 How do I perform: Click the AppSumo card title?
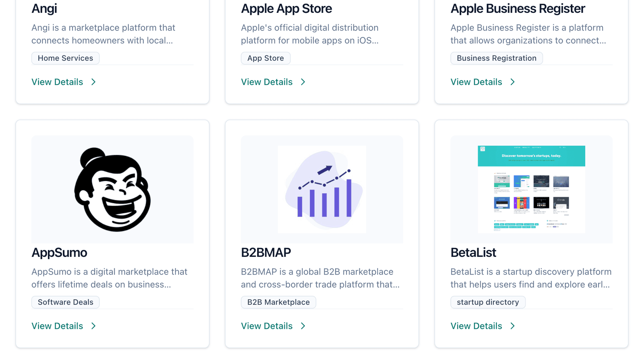pyautogui.click(x=59, y=252)
